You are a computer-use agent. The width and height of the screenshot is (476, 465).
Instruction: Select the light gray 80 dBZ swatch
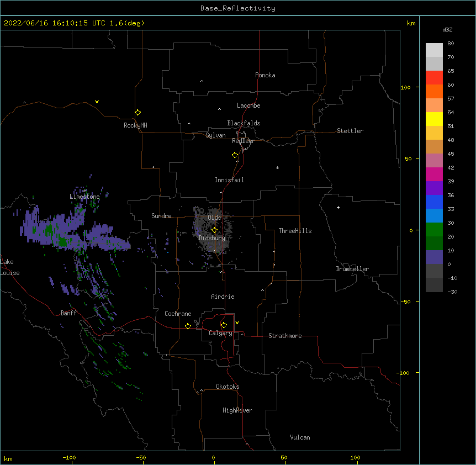434,50
